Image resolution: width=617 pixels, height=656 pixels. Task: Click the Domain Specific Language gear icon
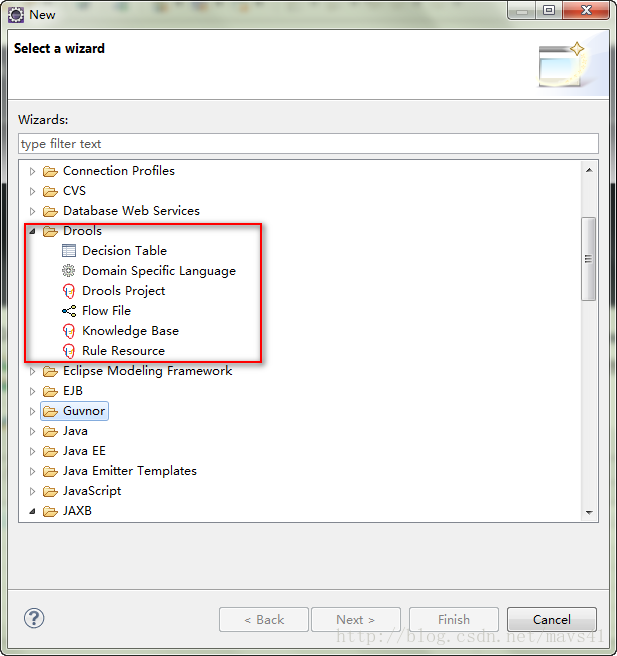point(69,271)
